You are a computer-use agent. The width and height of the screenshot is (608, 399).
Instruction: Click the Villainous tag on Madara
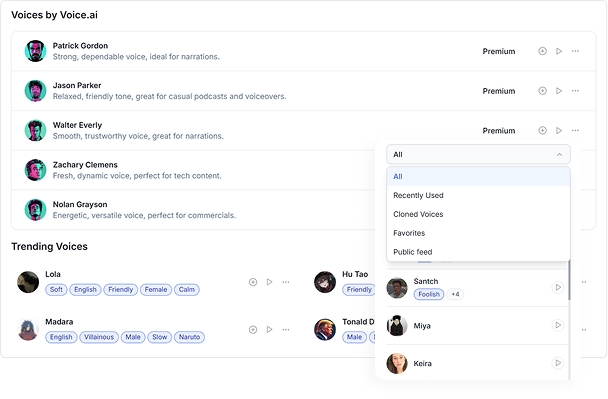(x=99, y=337)
